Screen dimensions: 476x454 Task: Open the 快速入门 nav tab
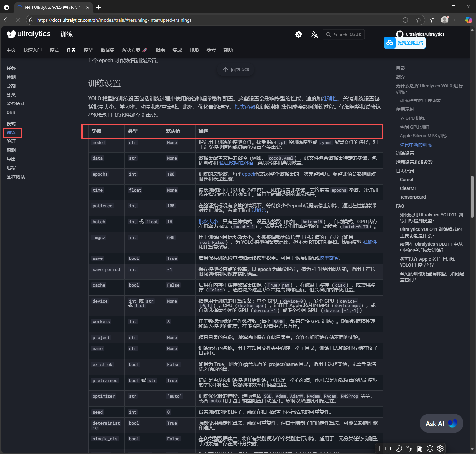(33, 50)
